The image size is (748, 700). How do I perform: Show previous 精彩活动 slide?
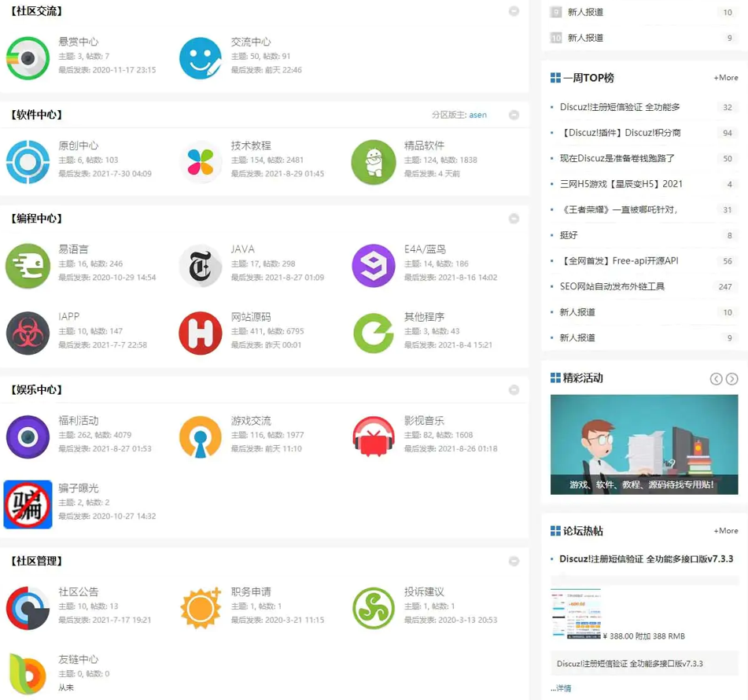[x=716, y=379]
